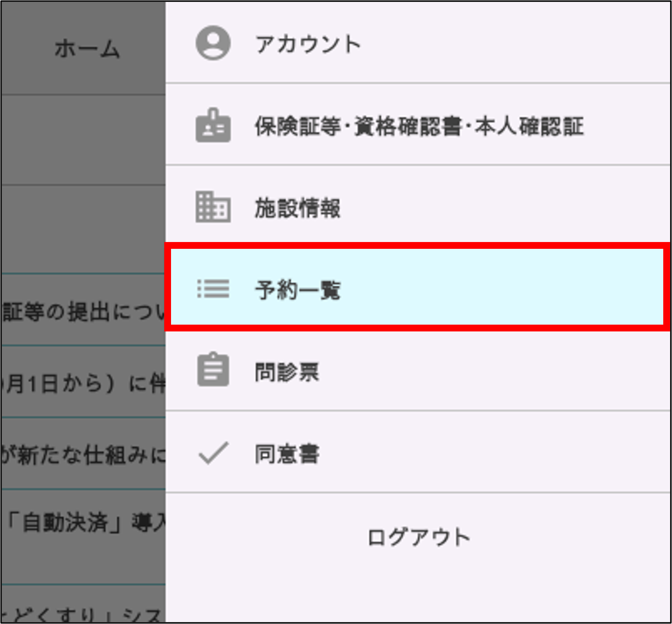
Task: Open the notice mentioning 月1日から
Action: click(84, 383)
